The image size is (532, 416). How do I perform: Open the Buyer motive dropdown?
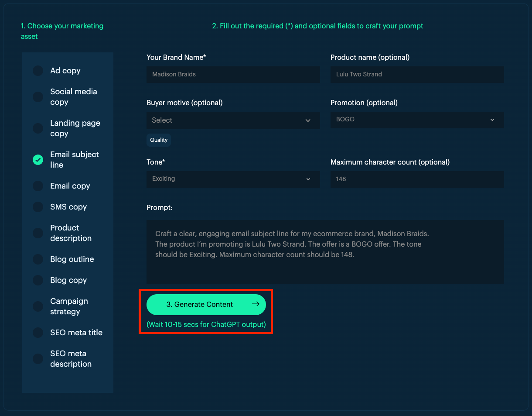[x=233, y=120]
